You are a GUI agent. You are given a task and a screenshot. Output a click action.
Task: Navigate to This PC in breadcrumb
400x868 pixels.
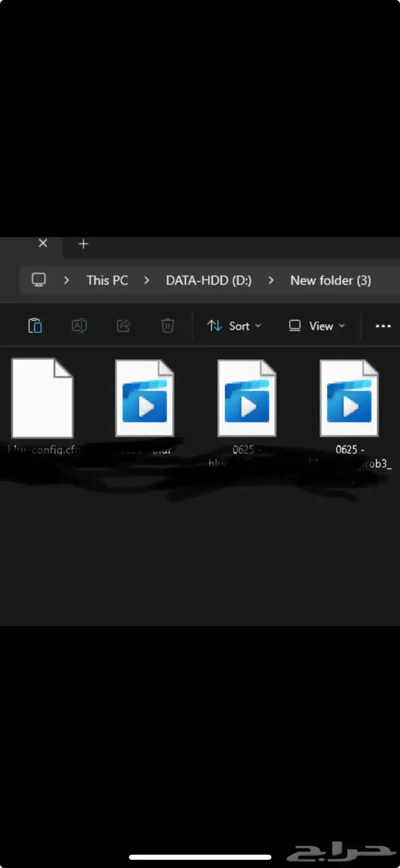click(x=107, y=280)
